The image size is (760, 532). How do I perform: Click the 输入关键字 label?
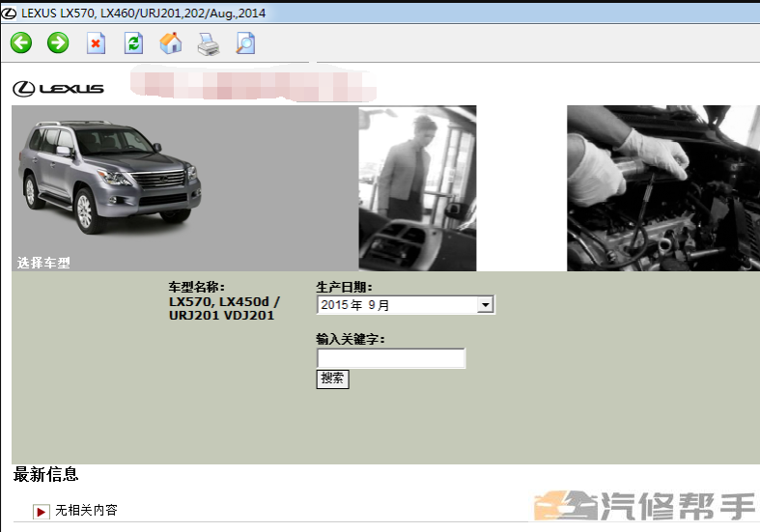point(351,339)
